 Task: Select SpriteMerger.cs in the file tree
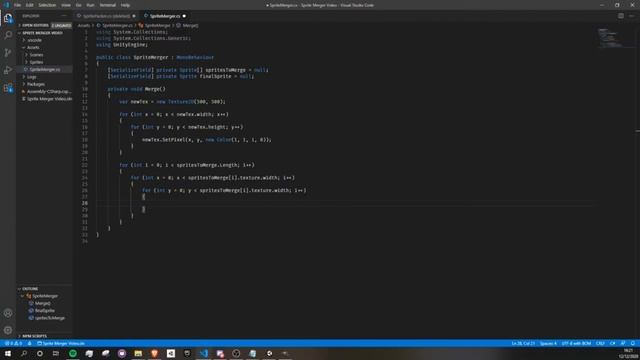(44, 69)
